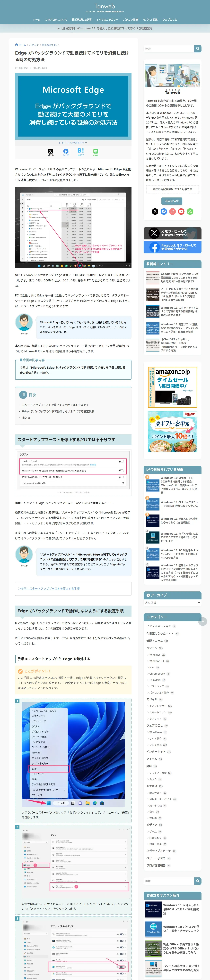Image resolution: width=210 pixels, height=980 pixels.
Task: Open 最近更新した記事 in the navigation
Action: [x=82, y=19]
